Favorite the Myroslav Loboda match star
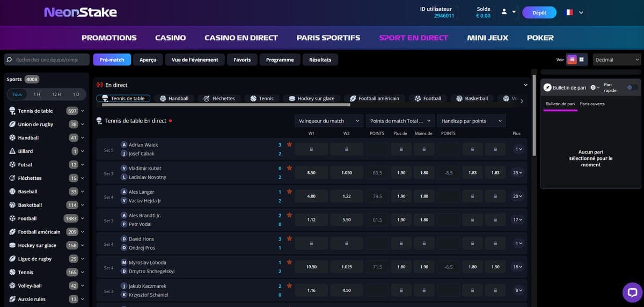The image size is (644, 307). tap(289, 262)
